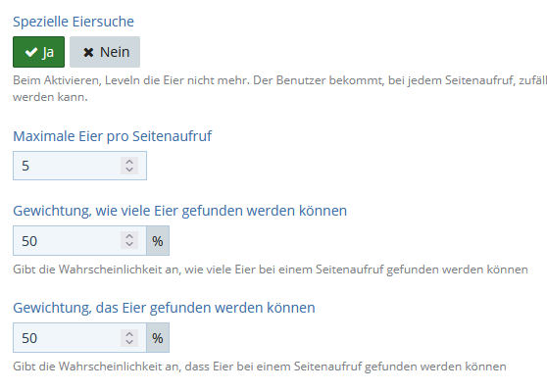Click the green checkmark icon on Ja
Image resolution: width=547 pixels, height=392 pixels.
[31, 52]
